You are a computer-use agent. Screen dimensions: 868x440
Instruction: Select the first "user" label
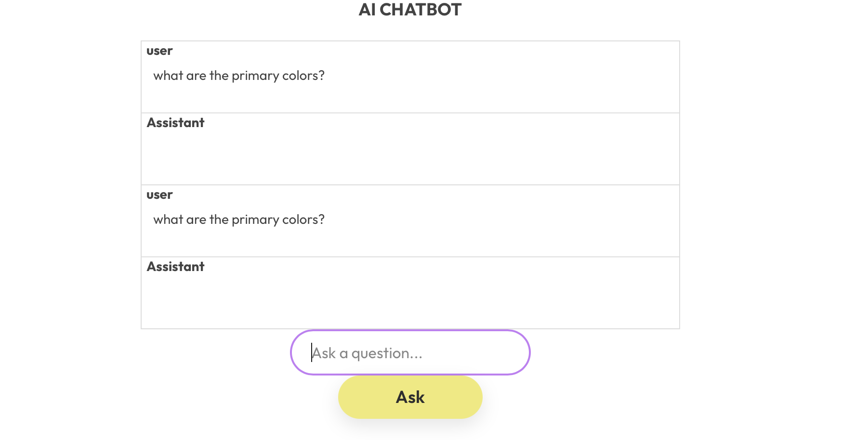[159, 51]
